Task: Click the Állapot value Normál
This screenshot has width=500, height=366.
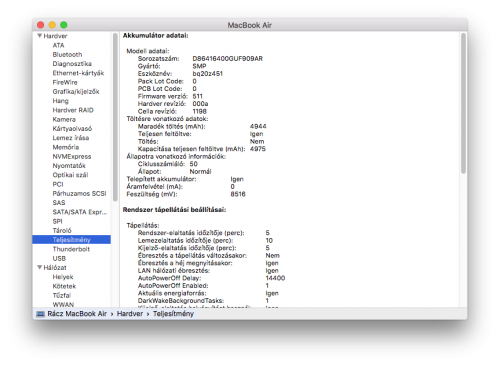Action: click(200, 171)
